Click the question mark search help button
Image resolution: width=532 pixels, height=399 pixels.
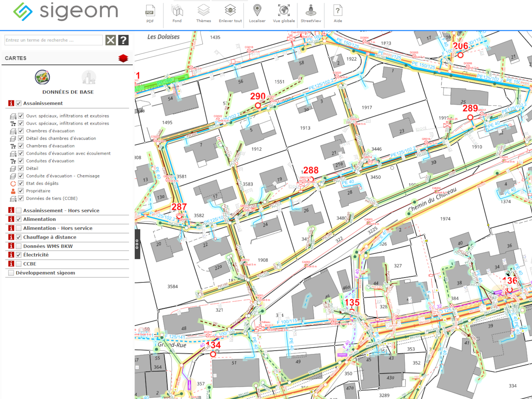tap(123, 40)
